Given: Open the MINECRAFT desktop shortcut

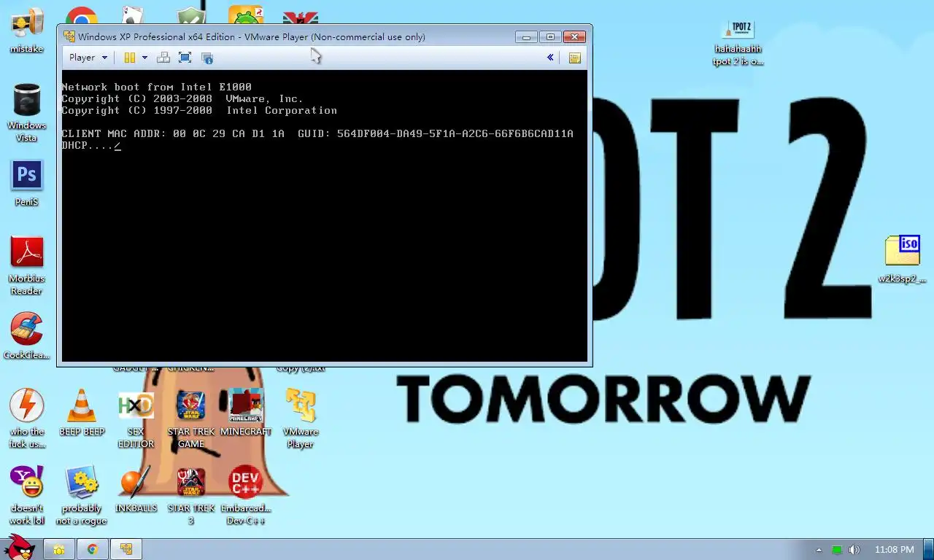Looking at the screenshot, I should click(246, 412).
